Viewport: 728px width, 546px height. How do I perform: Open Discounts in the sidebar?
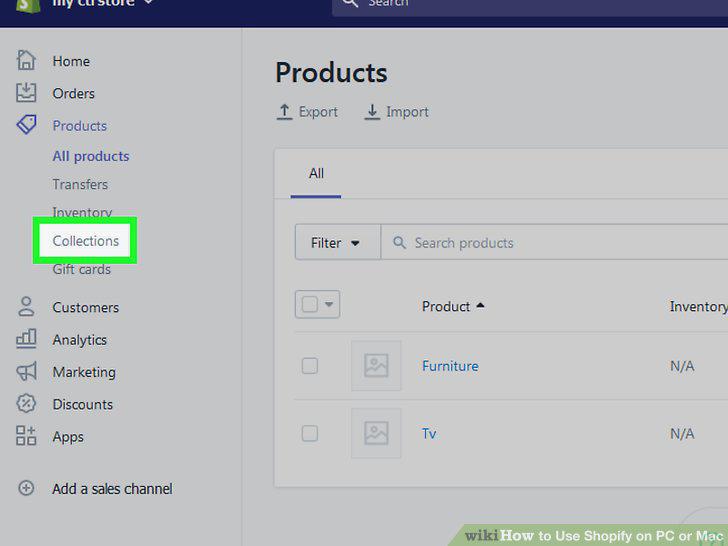coord(83,404)
